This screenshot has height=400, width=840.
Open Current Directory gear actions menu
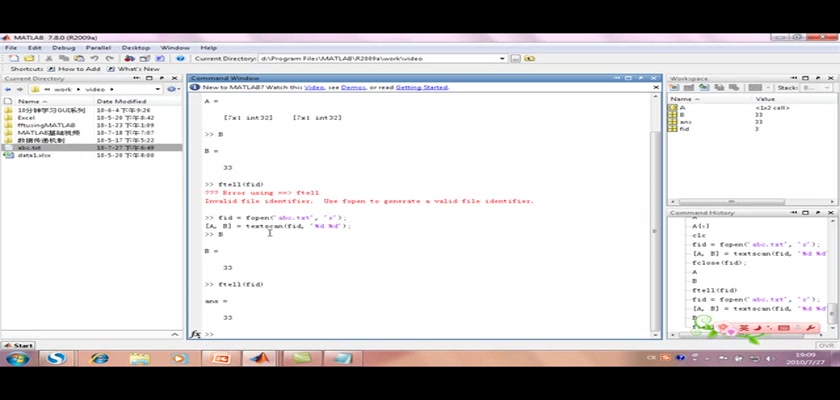point(172,89)
